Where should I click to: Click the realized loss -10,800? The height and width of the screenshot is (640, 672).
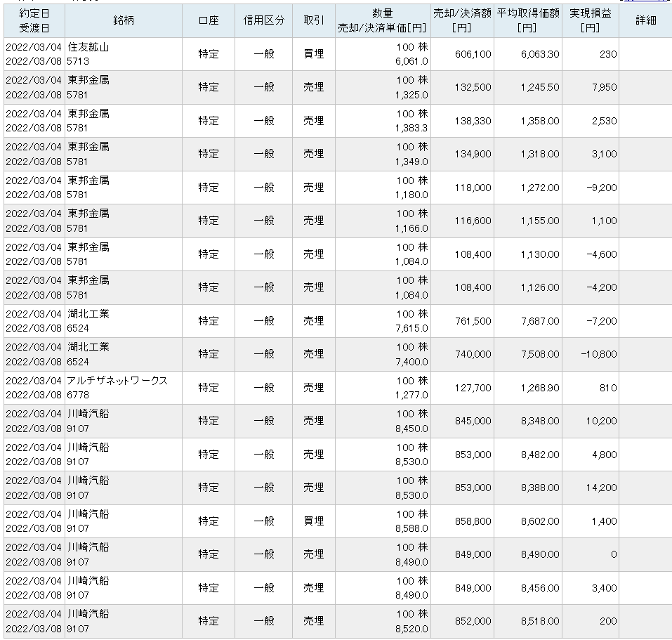point(599,354)
